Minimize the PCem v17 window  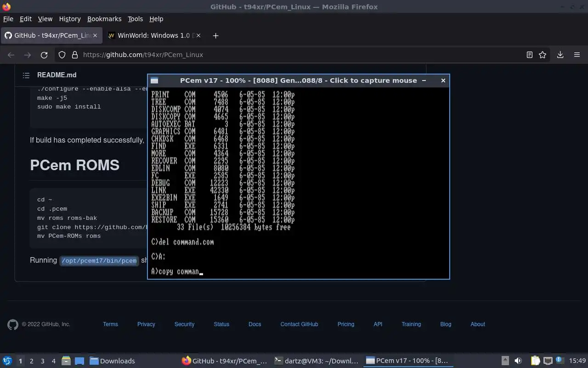(424, 80)
